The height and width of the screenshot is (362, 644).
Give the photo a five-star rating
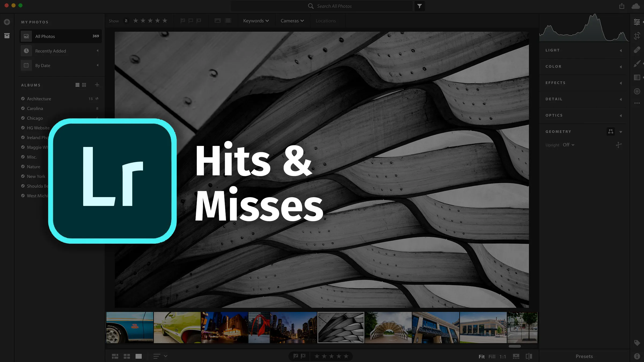click(x=346, y=356)
